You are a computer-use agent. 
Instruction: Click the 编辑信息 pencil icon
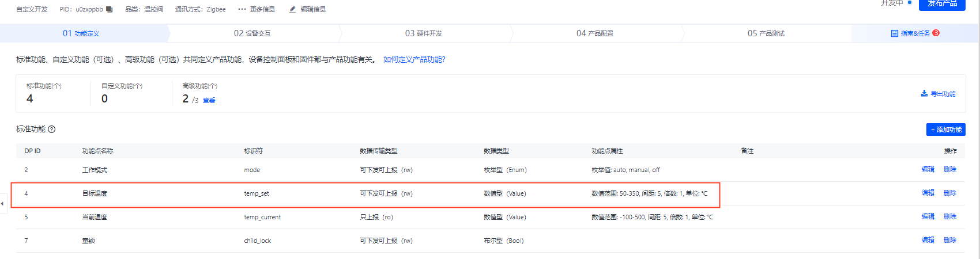tap(292, 9)
